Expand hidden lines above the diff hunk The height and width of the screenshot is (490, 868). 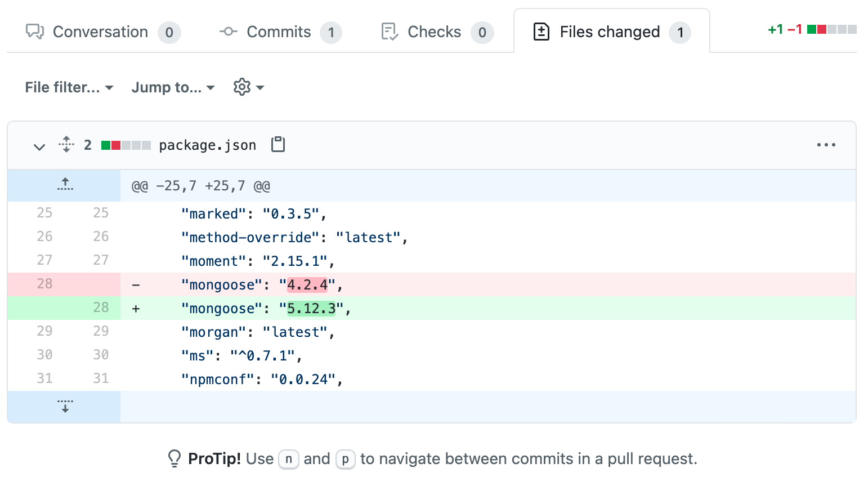65,185
